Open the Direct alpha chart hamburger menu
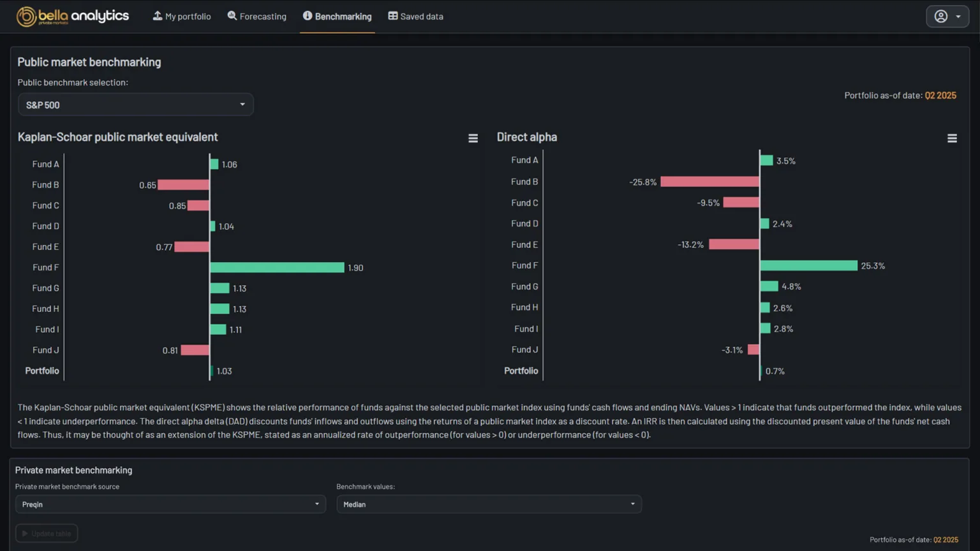980x551 pixels. tap(952, 138)
